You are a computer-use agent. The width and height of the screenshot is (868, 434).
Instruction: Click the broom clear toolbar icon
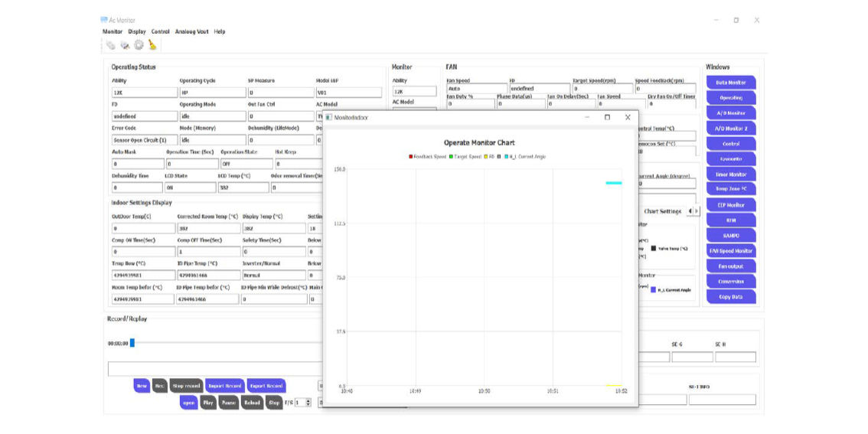[152, 45]
